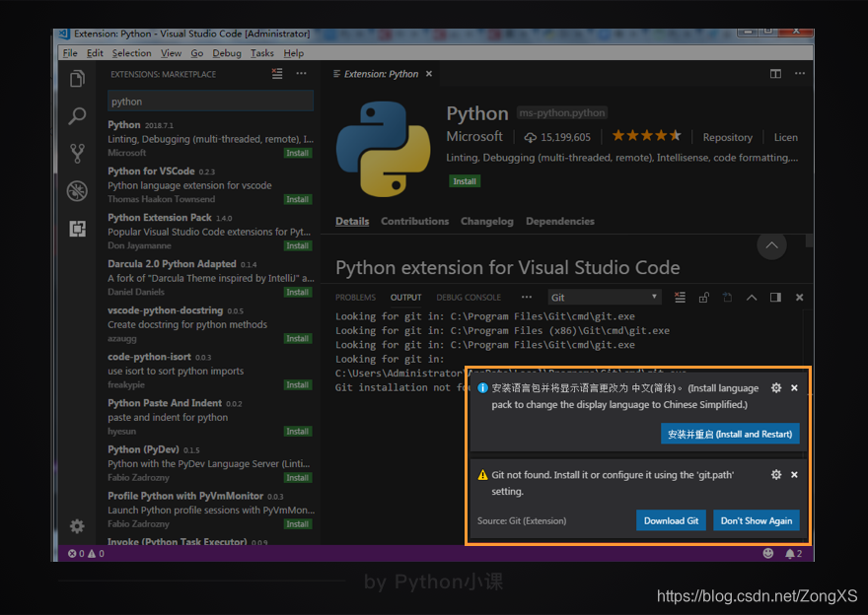Viewport: 868px width, 615px height.
Task: Click Install and Restart language pack button
Action: click(730, 435)
